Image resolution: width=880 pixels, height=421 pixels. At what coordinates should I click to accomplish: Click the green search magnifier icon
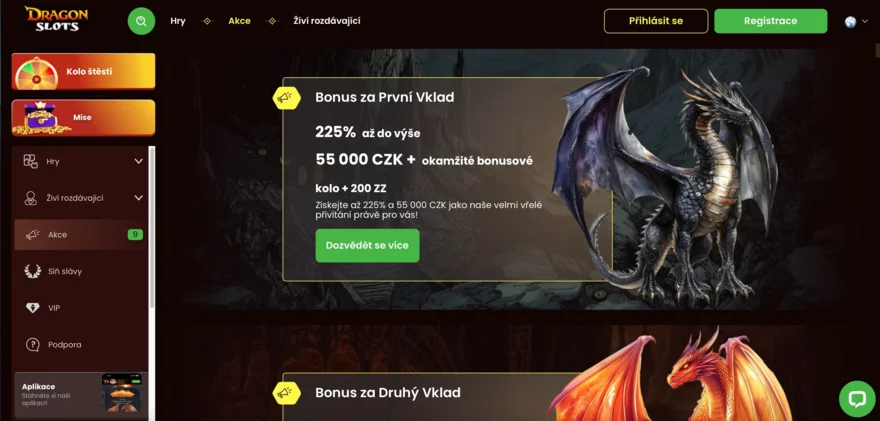141,21
